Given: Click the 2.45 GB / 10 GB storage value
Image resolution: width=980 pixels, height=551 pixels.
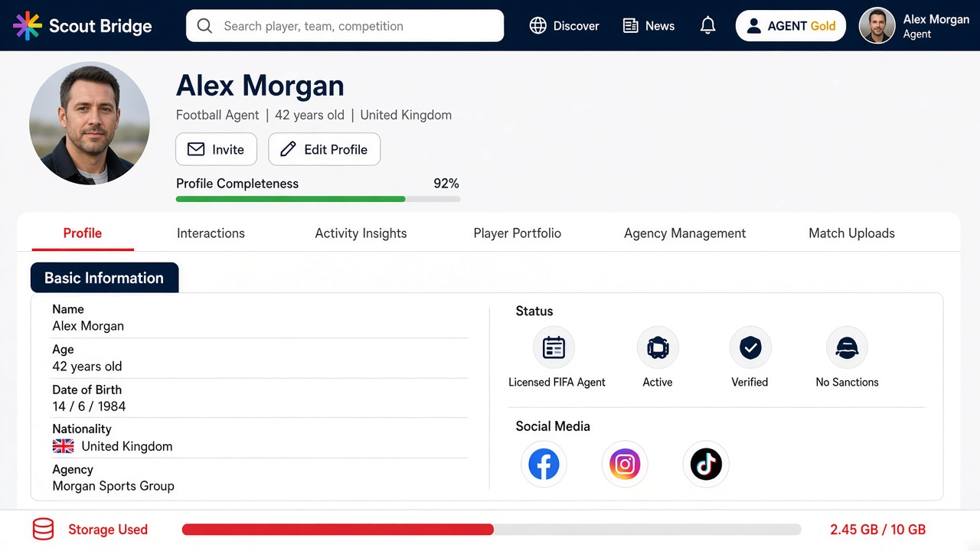Looking at the screenshot, I should pyautogui.click(x=878, y=530).
